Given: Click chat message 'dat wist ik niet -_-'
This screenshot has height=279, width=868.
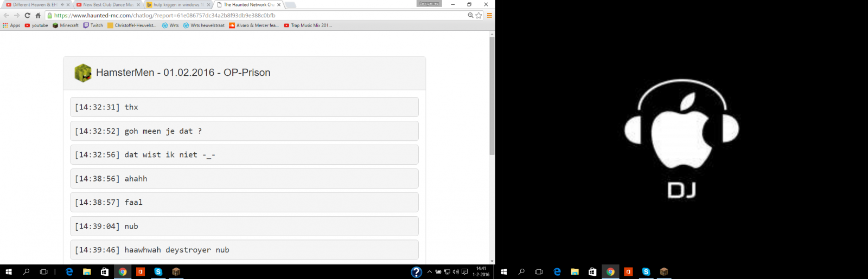Looking at the screenshot, I should click(x=244, y=154).
